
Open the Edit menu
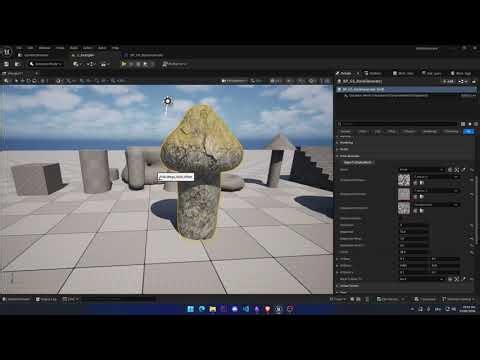pyautogui.click(x=30, y=48)
